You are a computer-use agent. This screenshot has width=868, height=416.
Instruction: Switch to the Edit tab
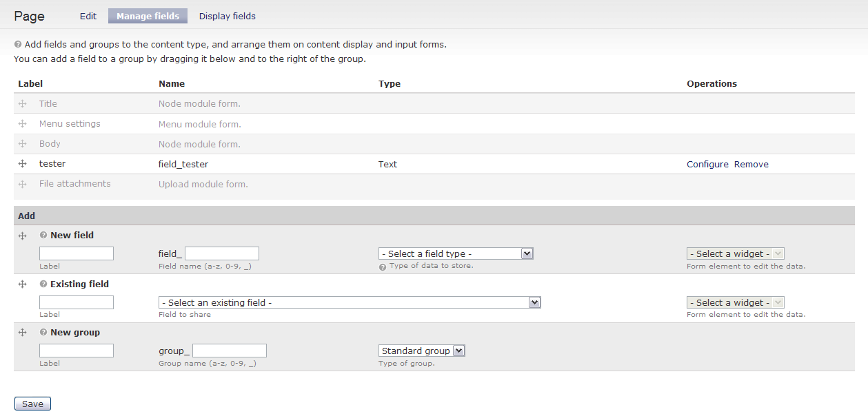(88, 16)
